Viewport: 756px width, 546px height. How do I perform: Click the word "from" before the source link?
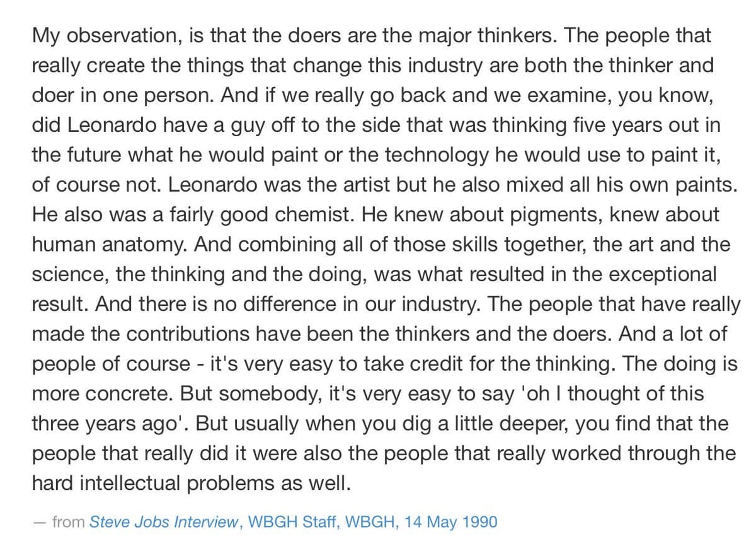69,522
